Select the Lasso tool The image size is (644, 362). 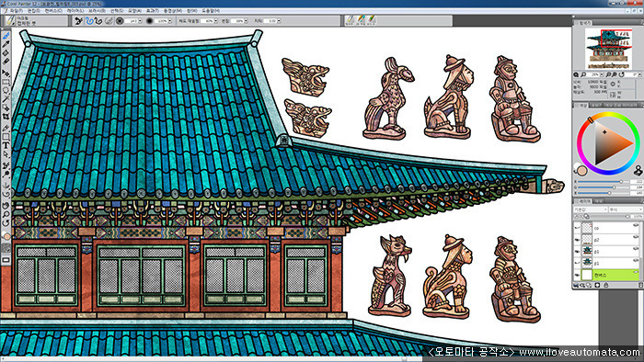(x=6, y=91)
